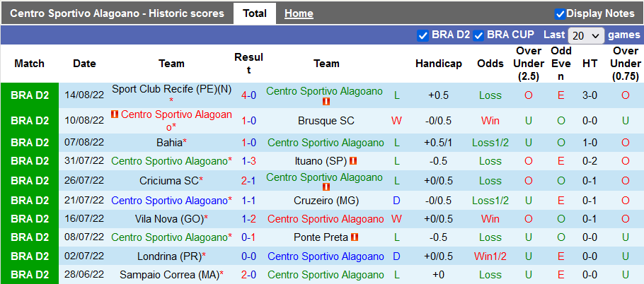Screen dimensions: 644x284
Task: Click the 1-3 score against Ituano
Action: coord(248,161)
